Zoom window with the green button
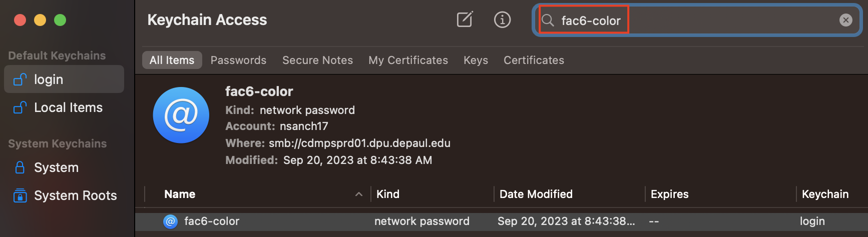This screenshot has height=237, width=868. pyautogui.click(x=60, y=20)
